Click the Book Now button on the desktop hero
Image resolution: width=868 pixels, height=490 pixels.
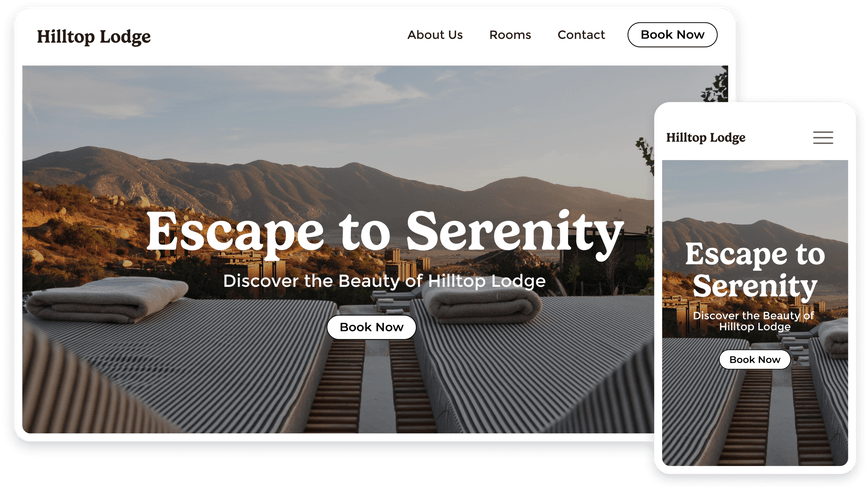(371, 327)
